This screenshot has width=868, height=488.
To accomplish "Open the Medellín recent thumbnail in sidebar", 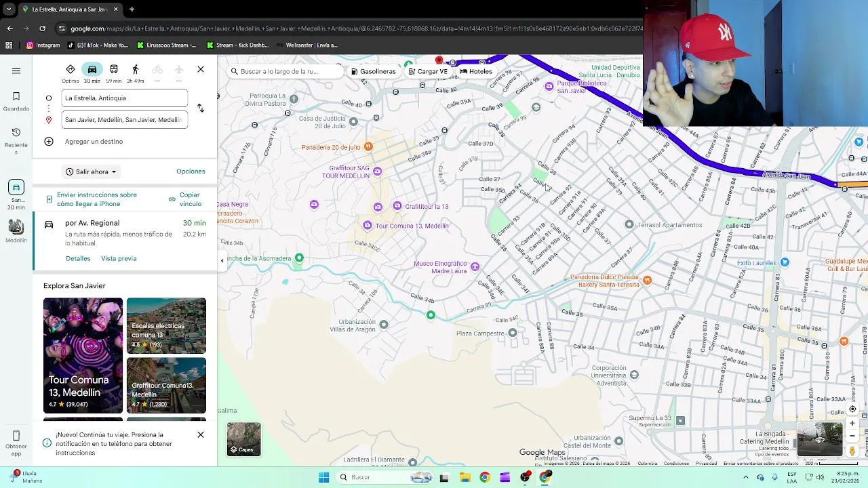I will [16, 230].
